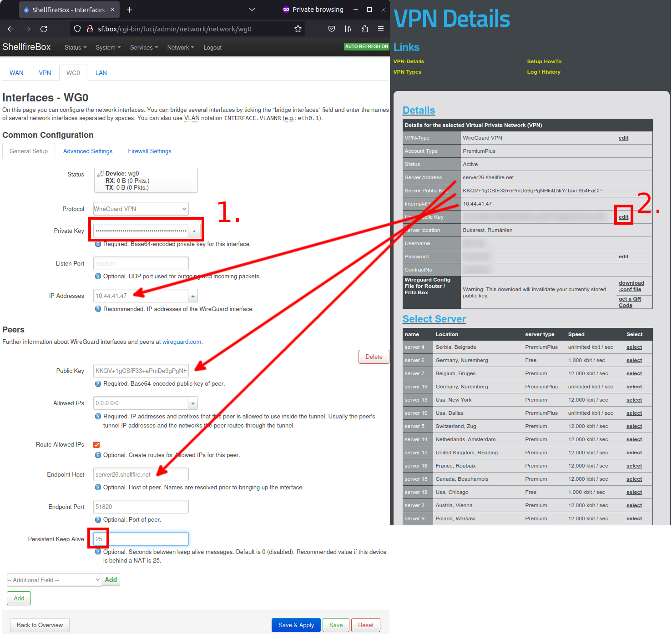Reload the page with the refresh icon

pyautogui.click(x=44, y=29)
